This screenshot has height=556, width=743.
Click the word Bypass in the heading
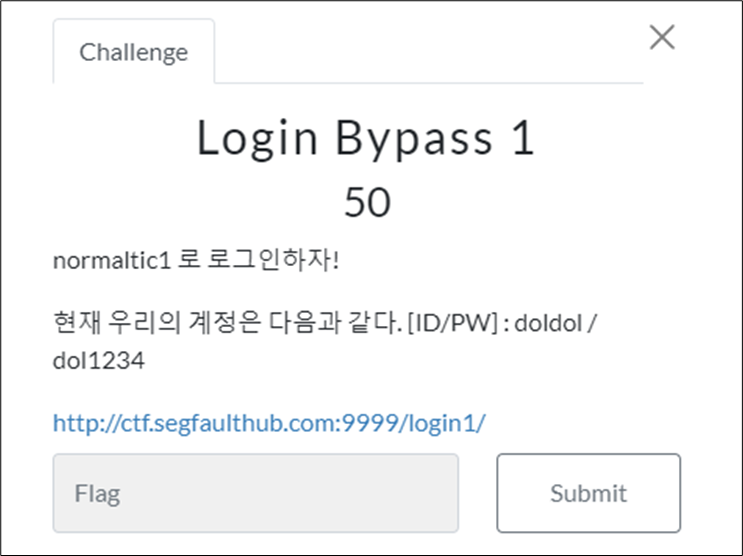tap(415, 139)
